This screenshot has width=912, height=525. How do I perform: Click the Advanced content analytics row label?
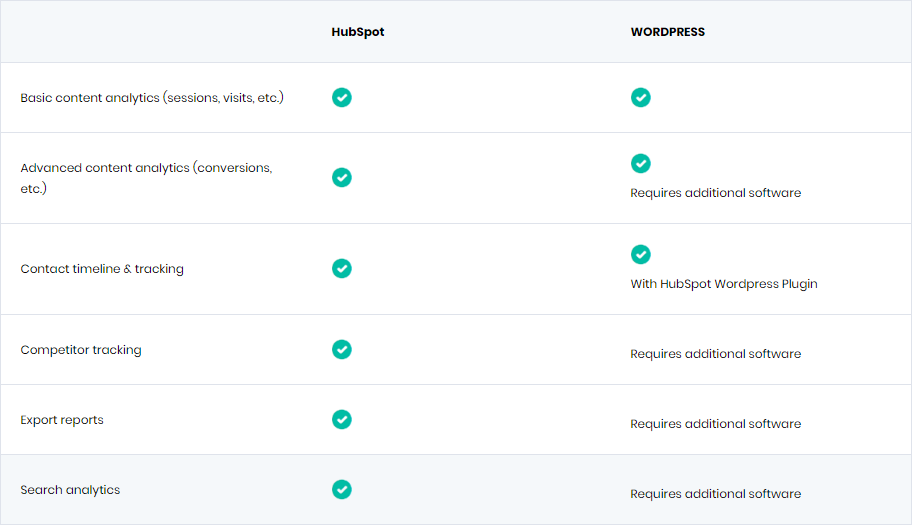pyautogui.click(x=146, y=178)
